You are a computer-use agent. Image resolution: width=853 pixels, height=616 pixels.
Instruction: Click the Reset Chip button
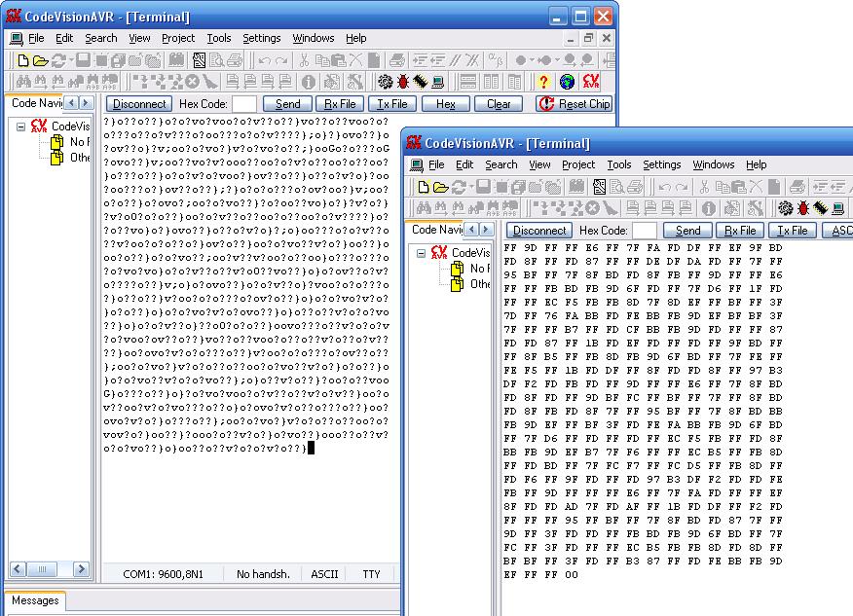click(575, 104)
